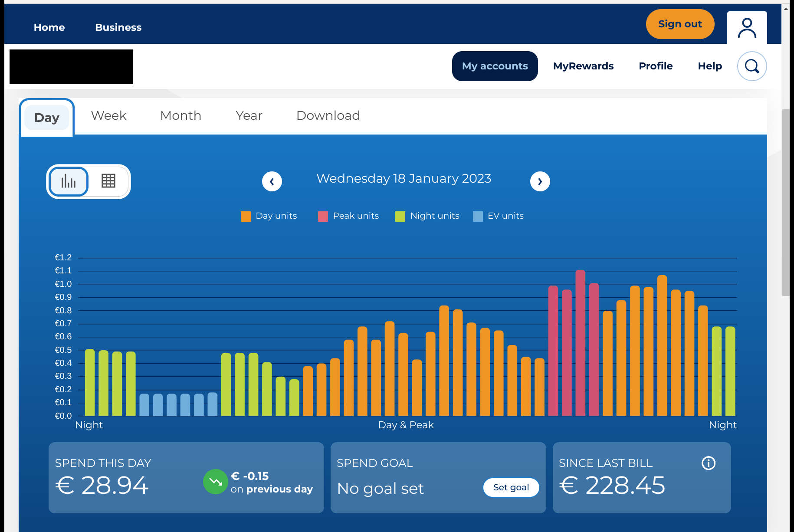This screenshot has height=532, width=794.
Task: Click the Business link
Action: click(118, 27)
